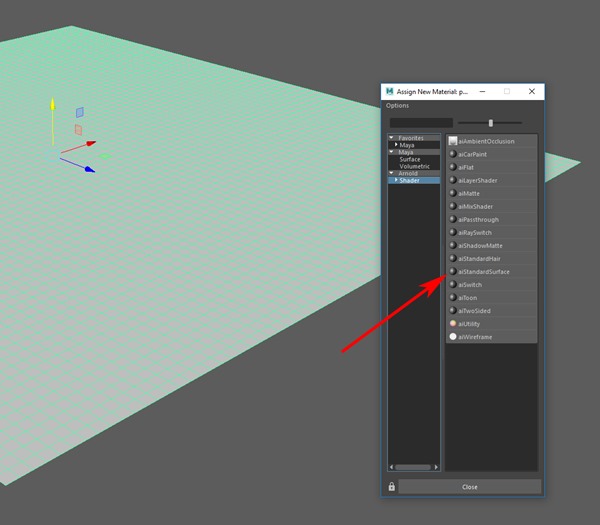The image size is (600, 525).
Task: Choose the aiMatte shader
Action: pos(492,193)
